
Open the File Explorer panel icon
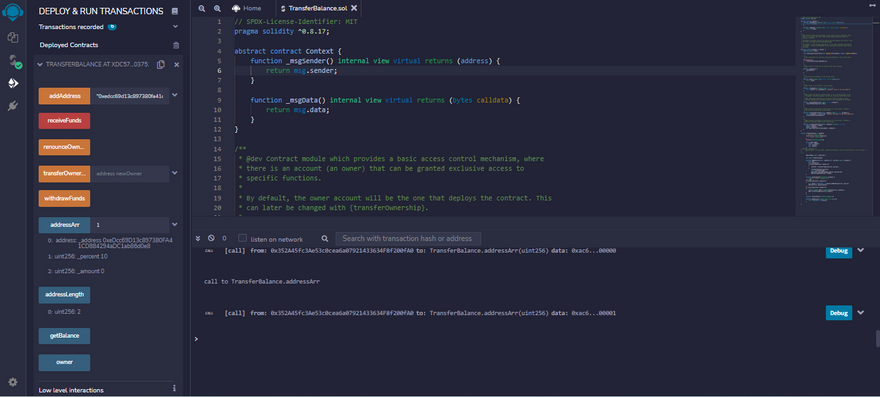coord(13,38)
